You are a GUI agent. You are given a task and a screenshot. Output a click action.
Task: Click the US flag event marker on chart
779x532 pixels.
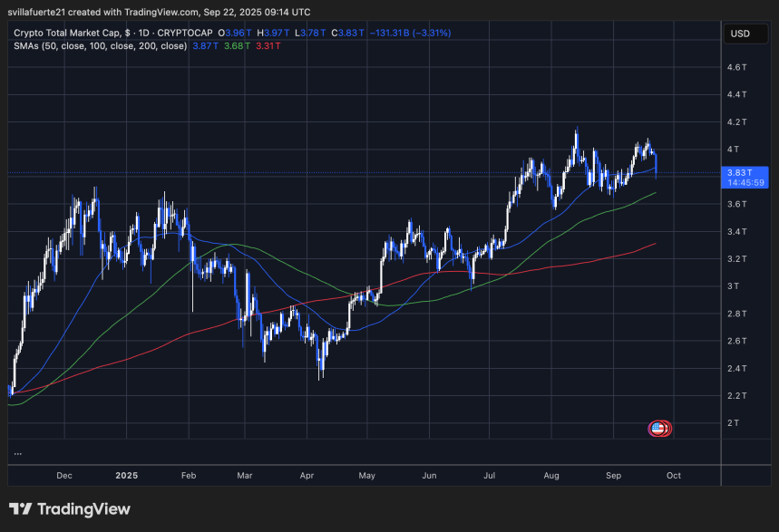[x=657, y=427]
